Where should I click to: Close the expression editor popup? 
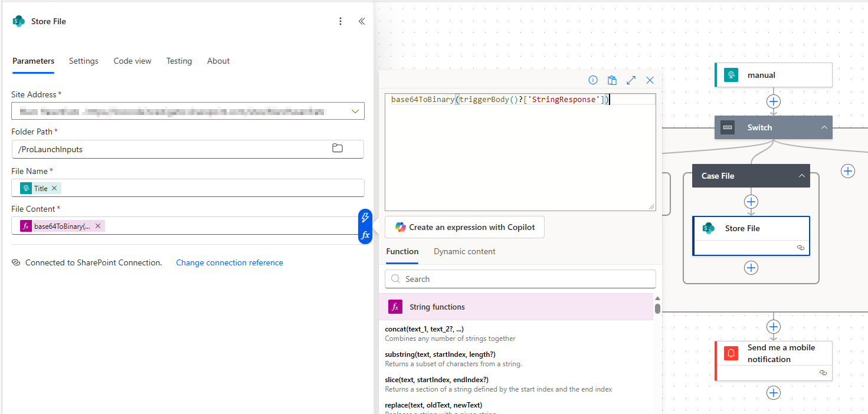pos(650,80)
